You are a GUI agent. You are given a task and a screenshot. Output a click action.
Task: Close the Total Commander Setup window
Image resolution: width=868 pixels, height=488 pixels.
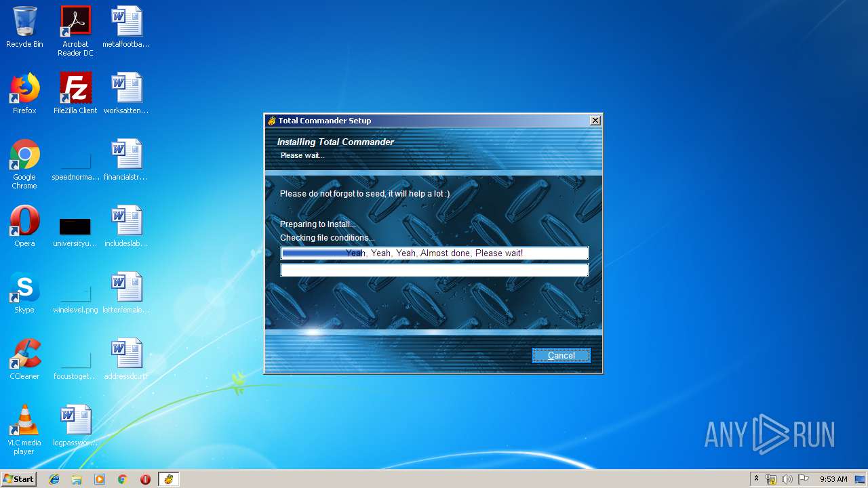pos(595,121)
